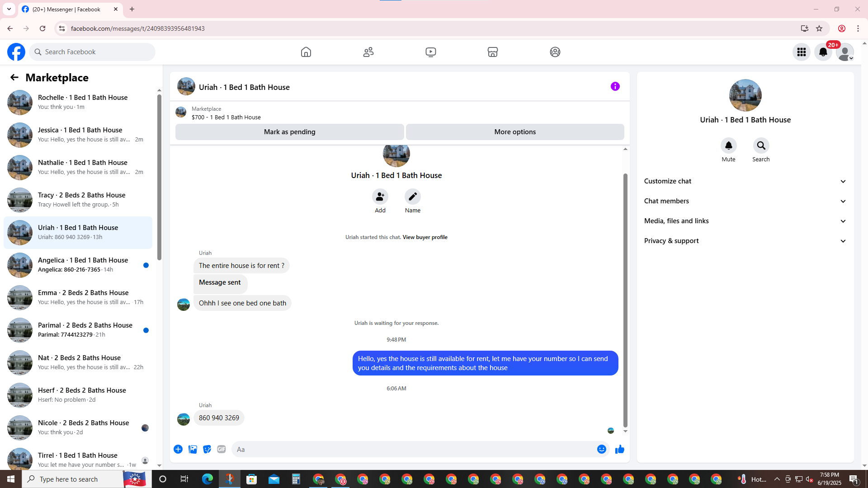Open Task View on taskbar
Image resolution: width=868 pixels, height=488 pixels.
click(x=184, y=479)
